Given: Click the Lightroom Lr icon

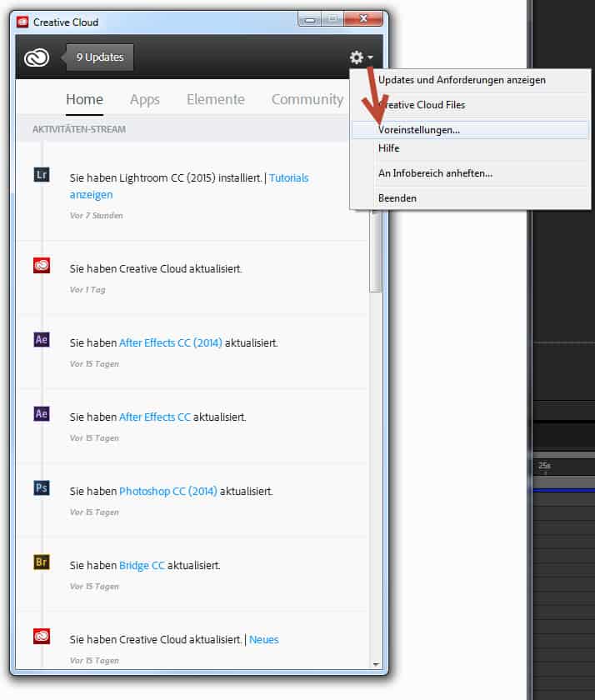Looking at the screenshot, I should (x=42, y=174).
